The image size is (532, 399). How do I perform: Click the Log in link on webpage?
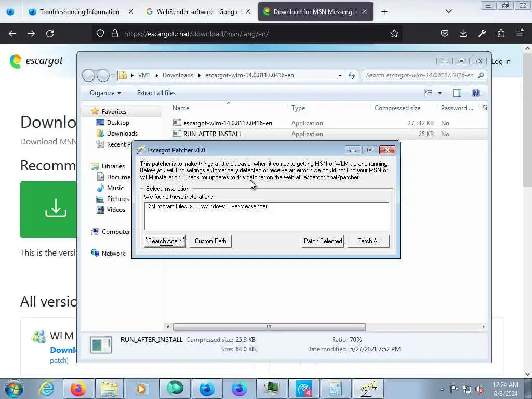click(x=501, y=61)
